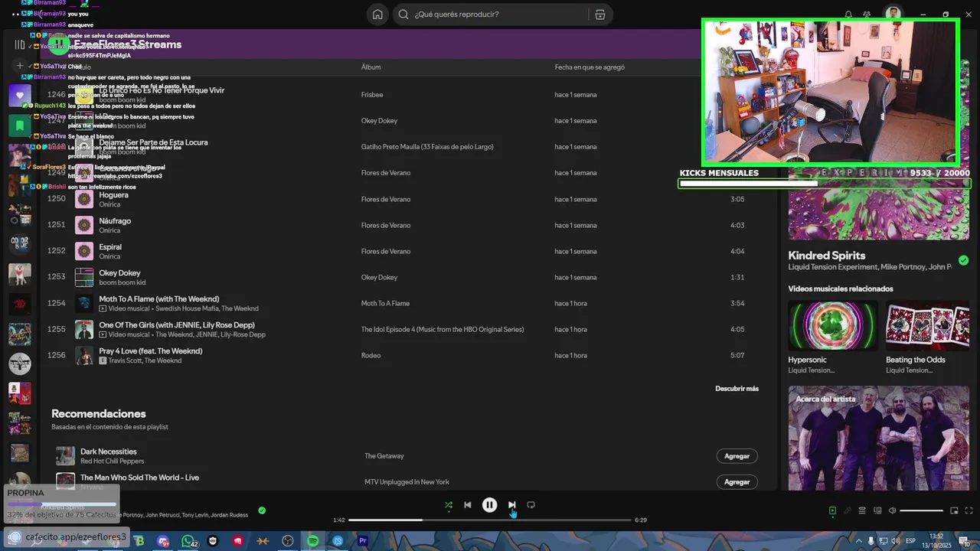Open 'The Idol Episode 4' album link
Screen dimensions: 980x551
[x=443, y=329]
